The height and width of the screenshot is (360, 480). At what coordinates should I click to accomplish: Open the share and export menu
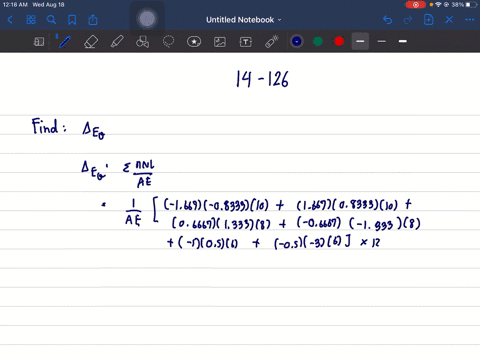pos(93,20)
